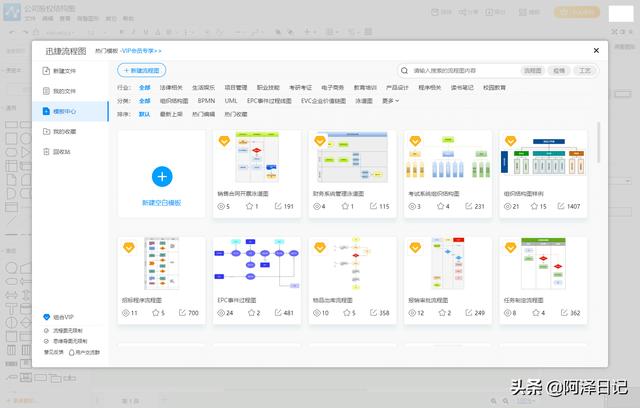Favorite 组织结构图样例 with its star
Image resolution: width=640 pixels, height=408 pixels.
(x=534, y=206)
